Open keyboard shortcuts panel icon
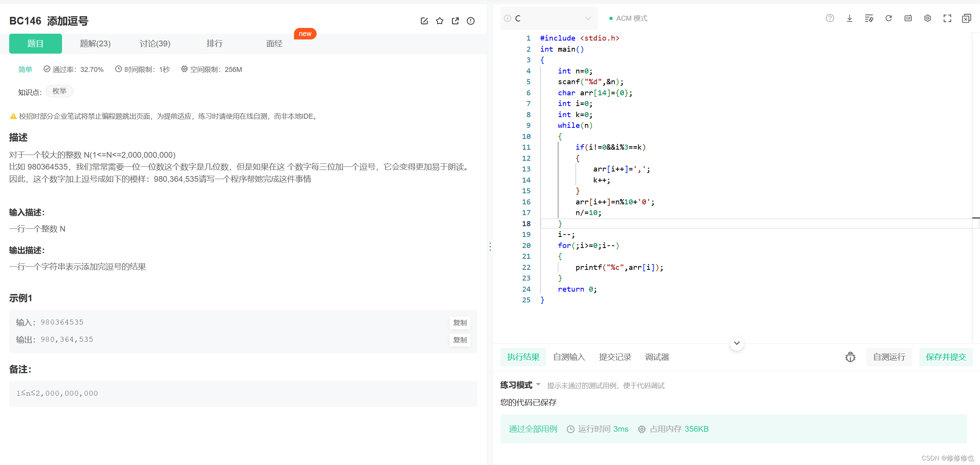This screenshot has width=980, height=465. point(908,18)
